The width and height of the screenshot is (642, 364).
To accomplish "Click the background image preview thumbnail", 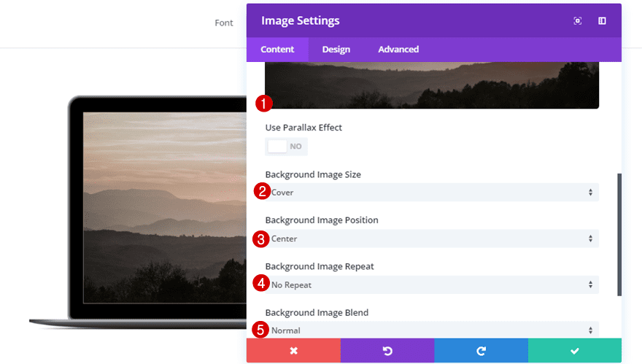I will [432, 85].
